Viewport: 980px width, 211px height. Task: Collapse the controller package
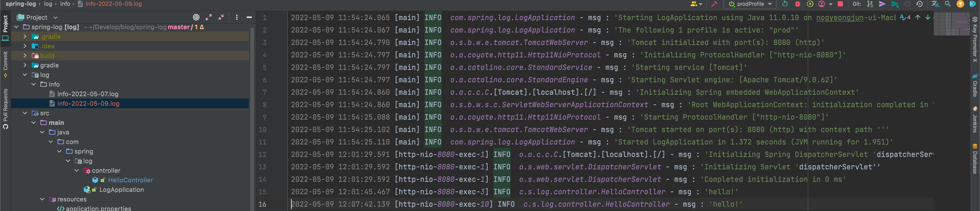[x=77, y=171]
